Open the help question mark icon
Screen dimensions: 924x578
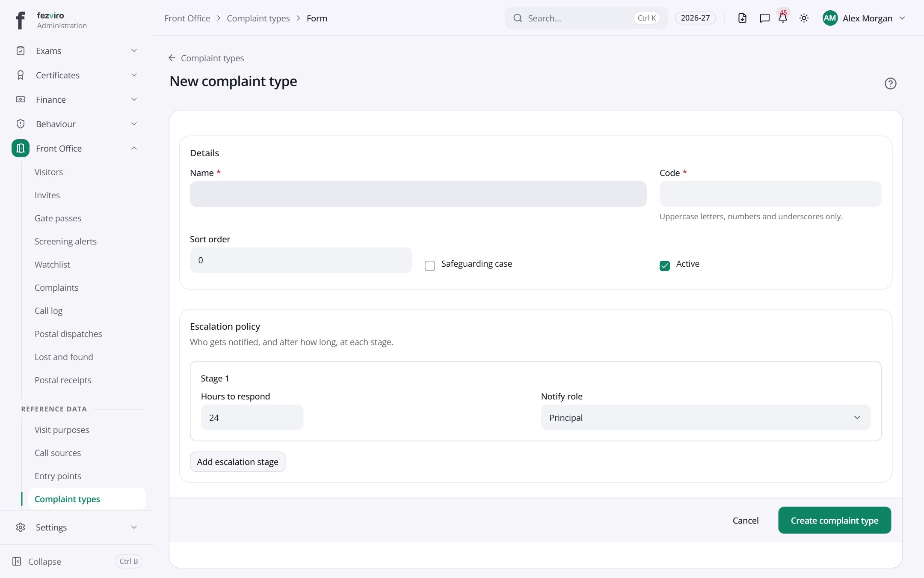[x=890, y=83]
